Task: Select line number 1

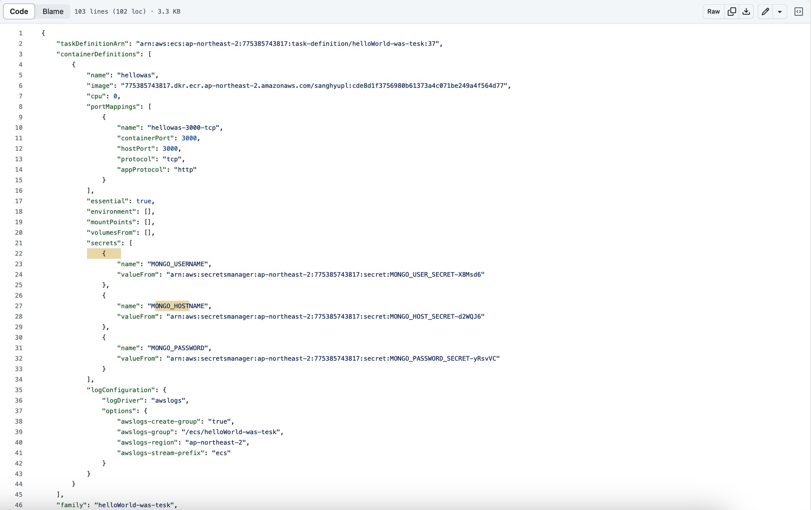Action: pyautogui.click(x=21, y=33)
